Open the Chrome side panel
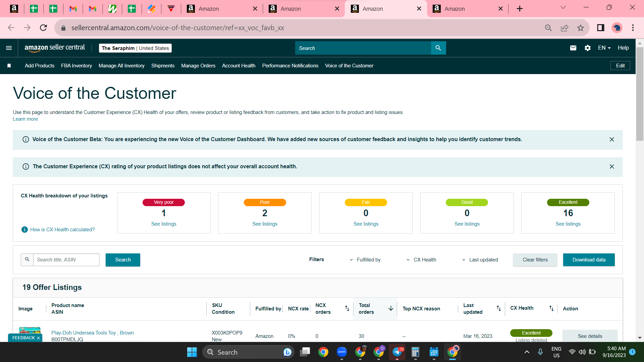The height and width of the screenshot is (362, 644). [601, 28]
